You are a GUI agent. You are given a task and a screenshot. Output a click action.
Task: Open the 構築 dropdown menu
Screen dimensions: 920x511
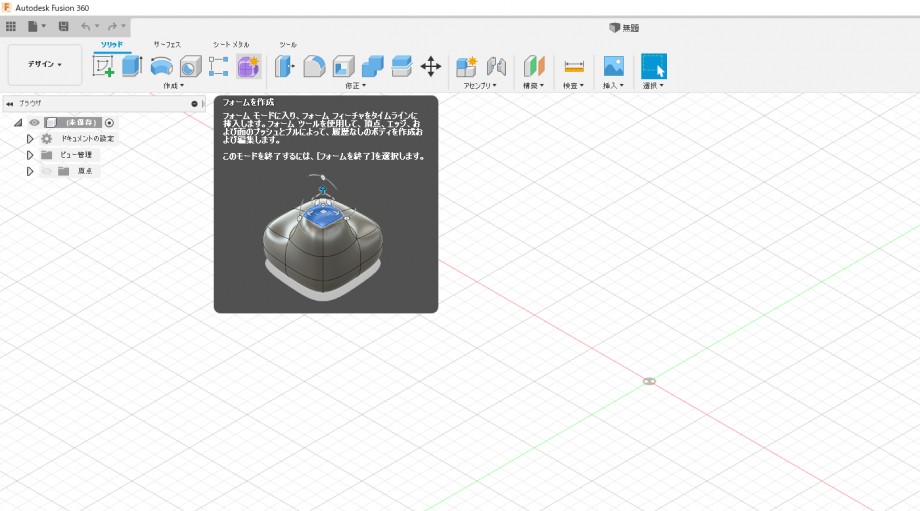533,86
